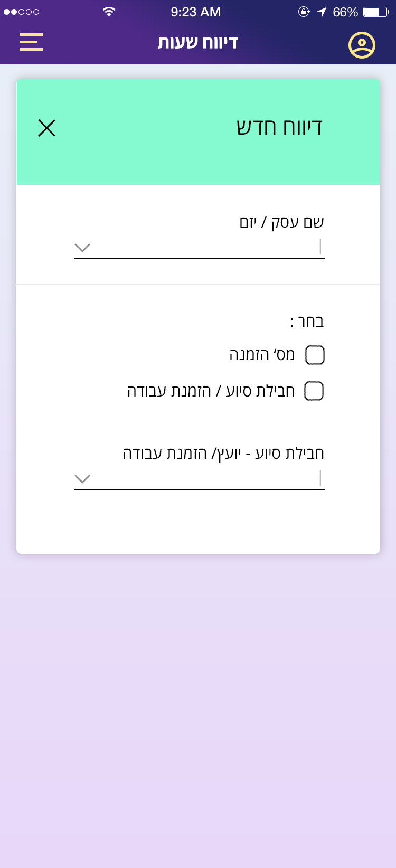Focus the שם עסק / יזם input field
This screenshot has height=868, width=396.
(206, 247)
